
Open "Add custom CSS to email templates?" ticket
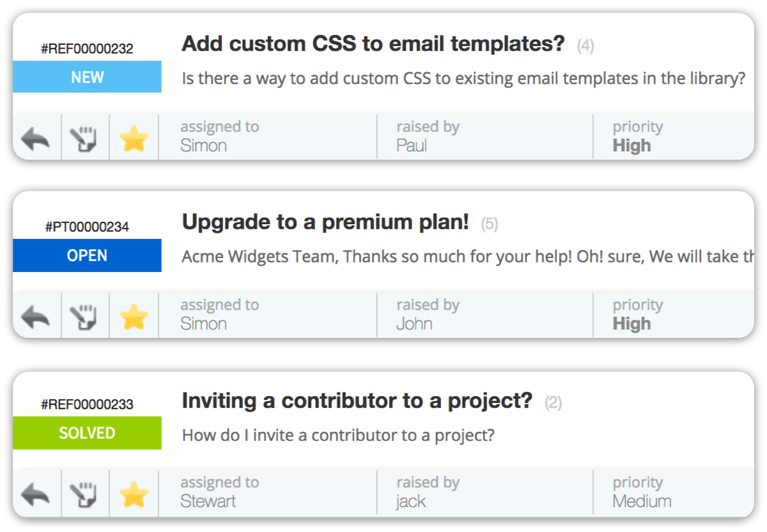click(x=373, y=44)
